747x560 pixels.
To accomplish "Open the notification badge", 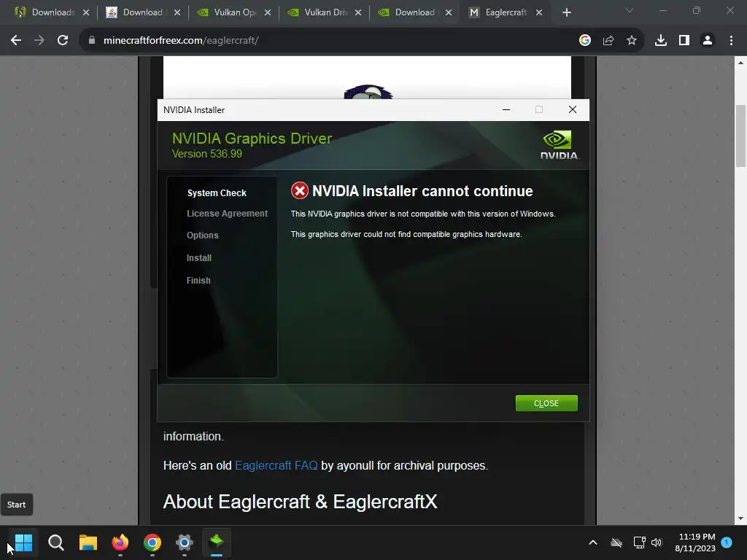I will point(727,542).
